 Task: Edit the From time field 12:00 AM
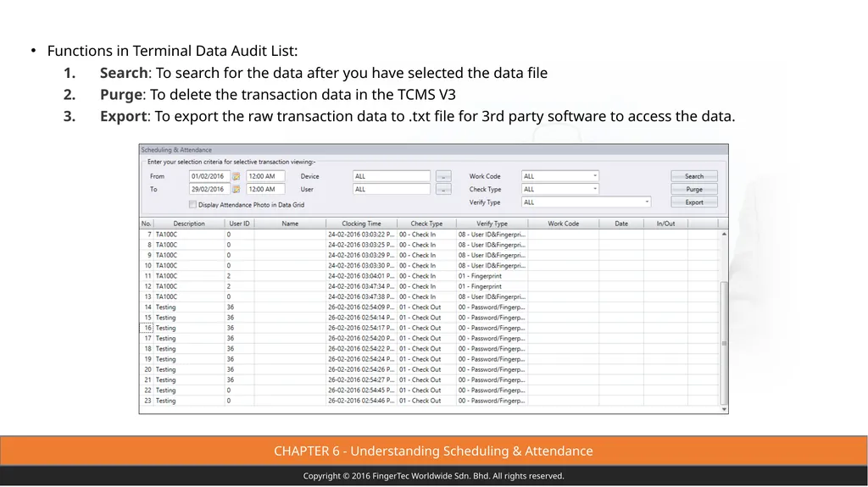pos(265,176)
